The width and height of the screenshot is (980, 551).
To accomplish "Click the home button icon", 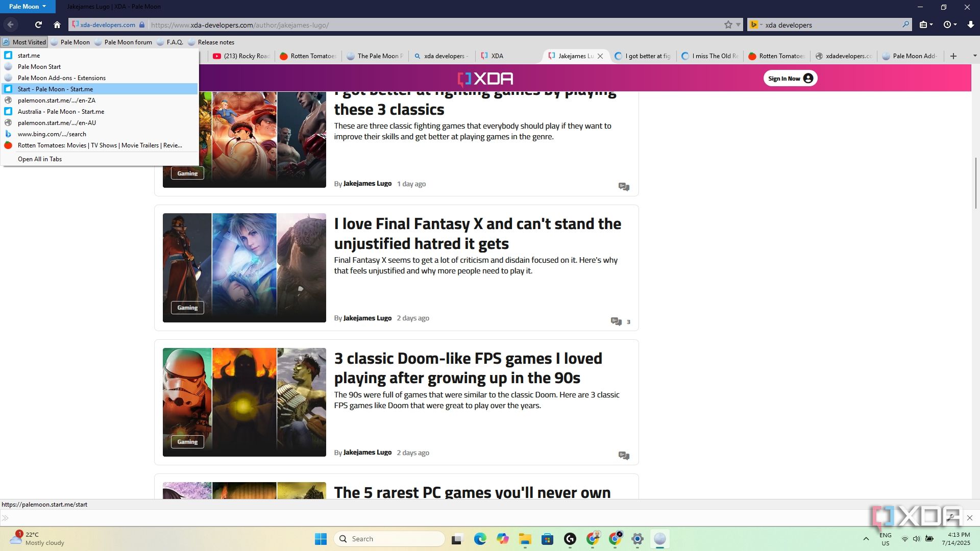I will coord(57,24).
